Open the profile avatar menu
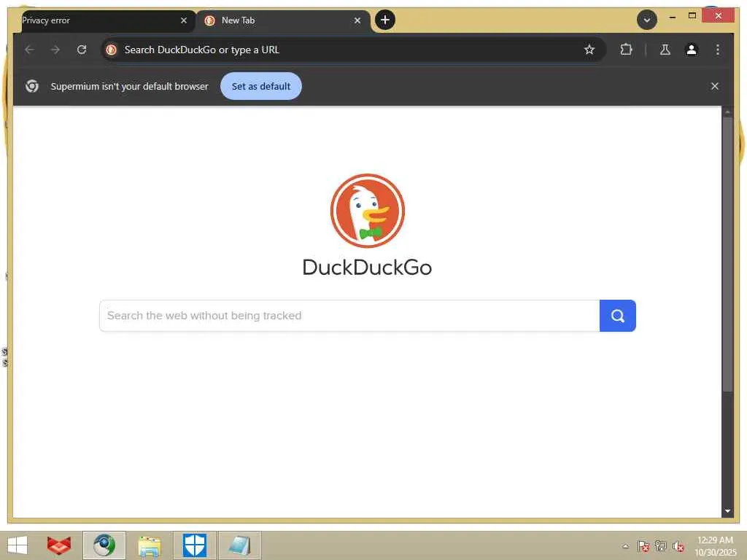747x560 pixels. click(x=692, y=50)
